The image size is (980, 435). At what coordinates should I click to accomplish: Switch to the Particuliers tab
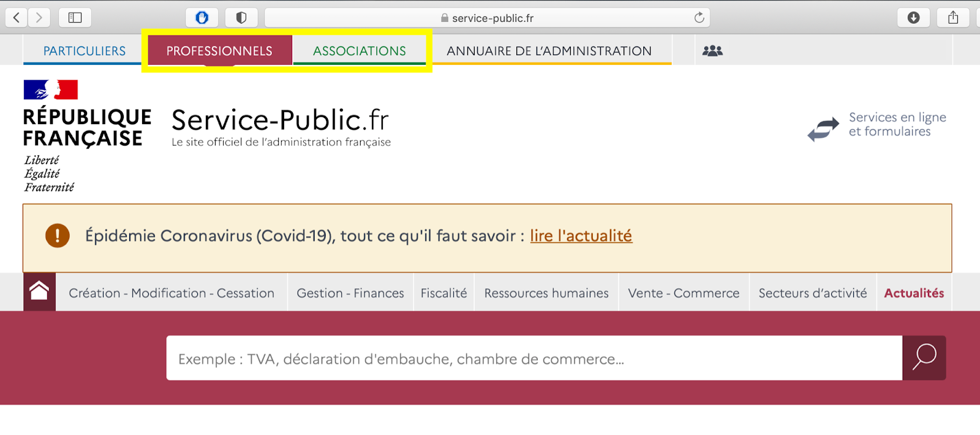point(85,51)
